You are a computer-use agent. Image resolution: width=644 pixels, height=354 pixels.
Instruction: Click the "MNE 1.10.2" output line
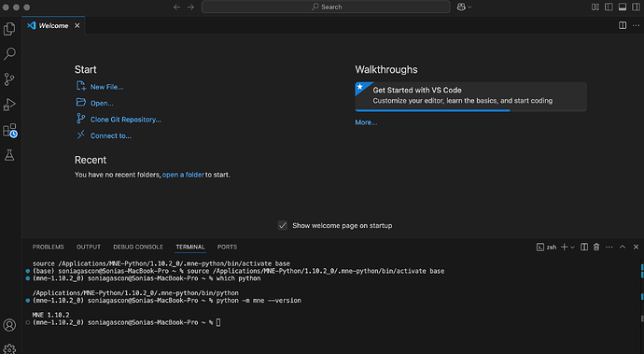[x=51, y=315]
